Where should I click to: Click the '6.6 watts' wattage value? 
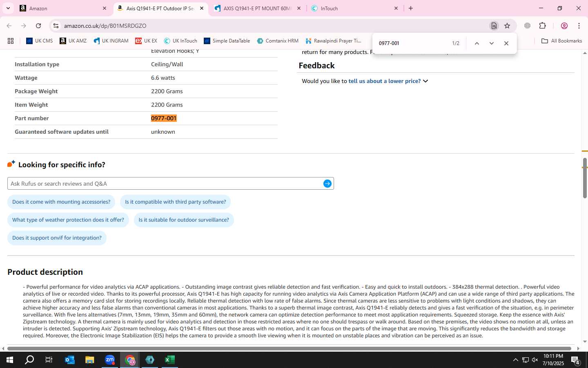click(163, 78)
